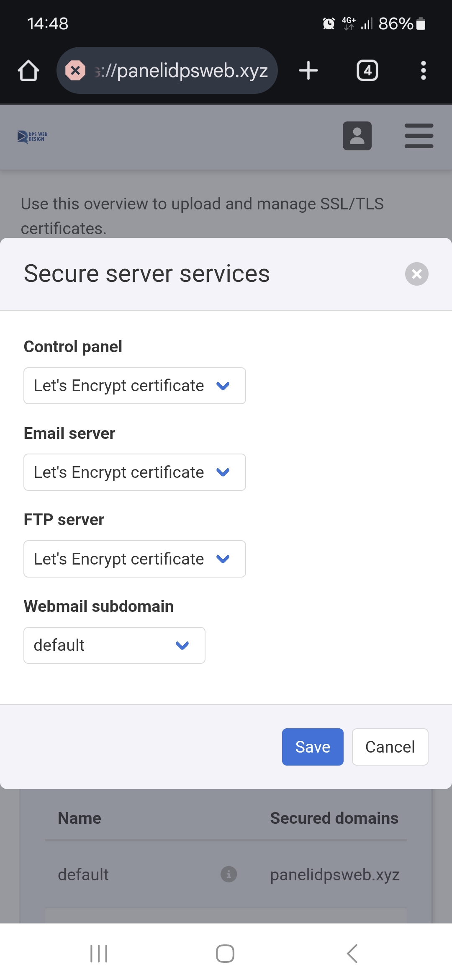Click the user account profile icon
The height and width of the screenshot is (980, 452).
(357, 136)
